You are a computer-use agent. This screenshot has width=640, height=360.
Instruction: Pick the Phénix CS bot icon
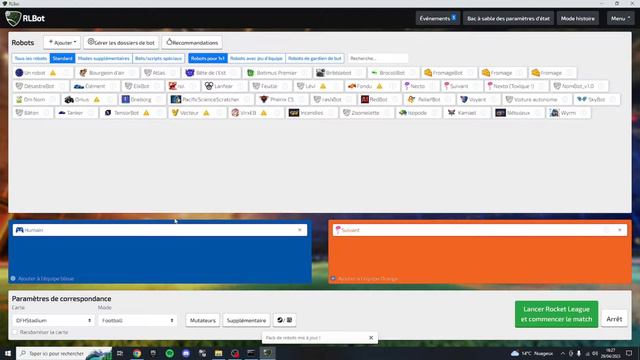[x=264, y=99]
